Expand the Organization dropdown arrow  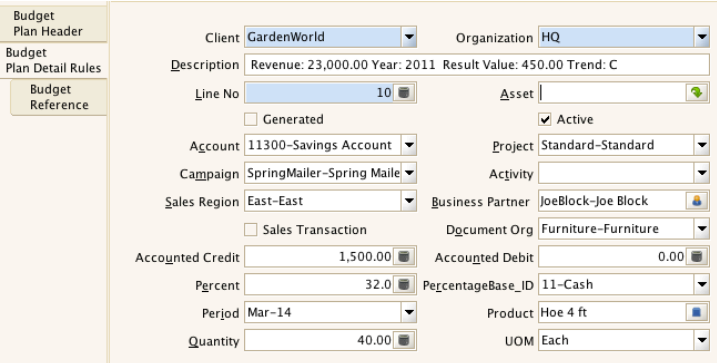702,37
